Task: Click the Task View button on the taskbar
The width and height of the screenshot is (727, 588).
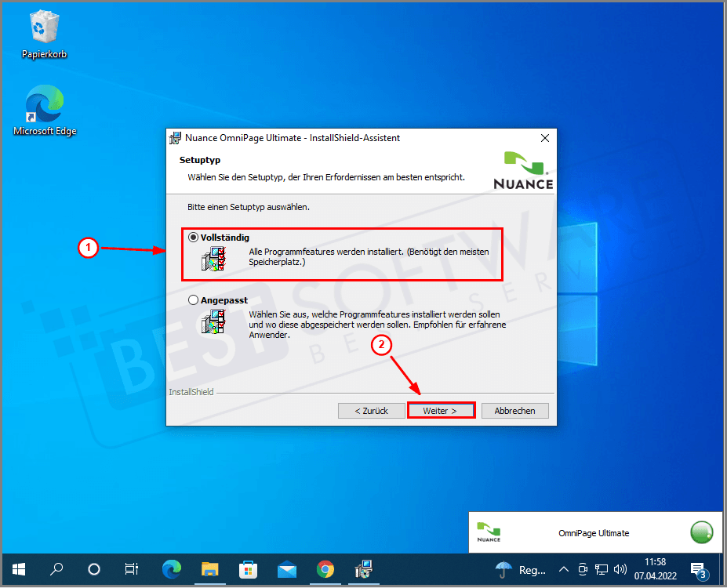Action: click(x=131, y=570)
